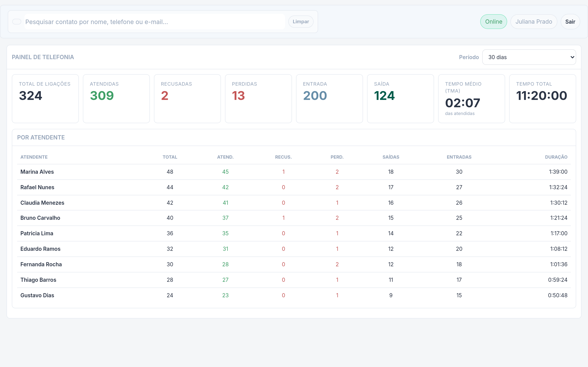This screenshot has height=367, width=588.
Task: Select the Entrada 200 card
Action: click(x=329, y=98)
